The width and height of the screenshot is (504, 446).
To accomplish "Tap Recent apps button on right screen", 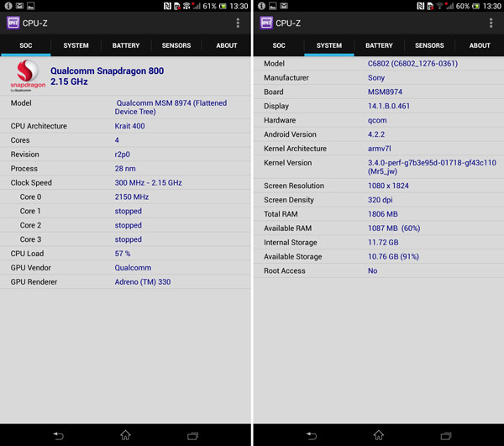I will [x=446, y=436].
